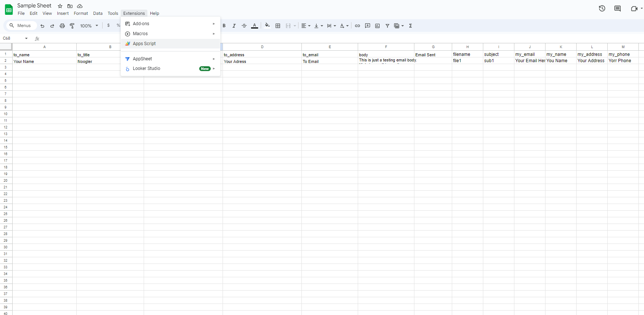Start a Meet call with camera icon
The height and width of the screenshot is (315, 644).
point(634,9)
